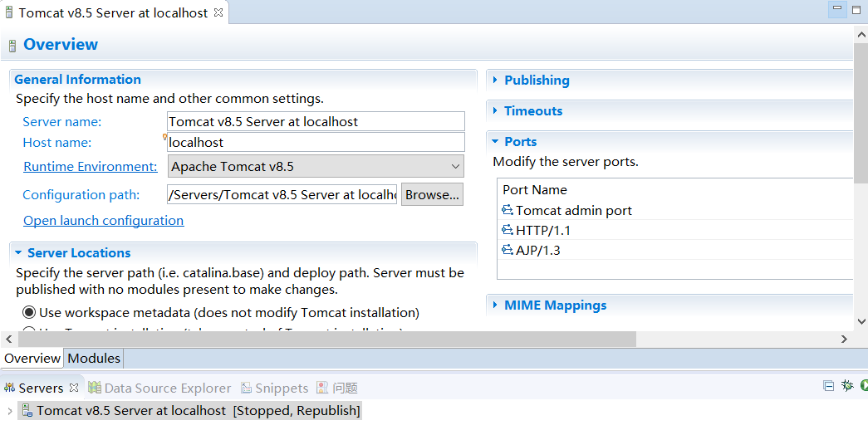Viewport: 868px width, 430px height.
Task: Click the General Information section title
Action: pos(77,79)
